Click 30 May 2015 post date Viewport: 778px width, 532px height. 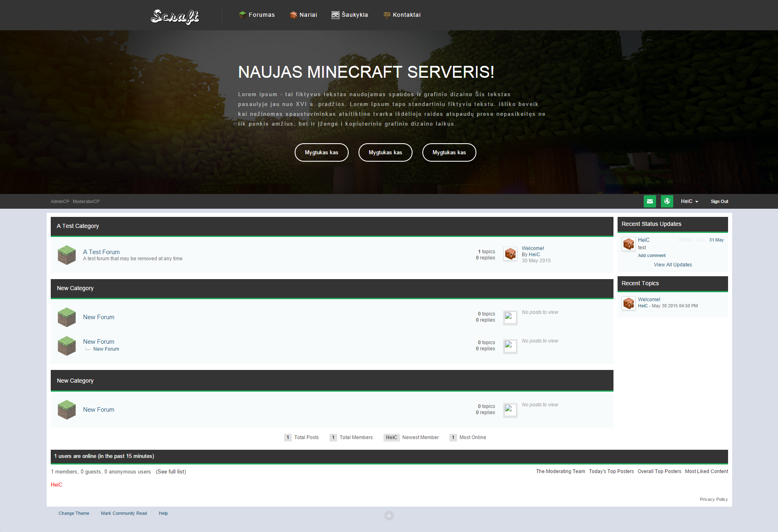point(536,261)
